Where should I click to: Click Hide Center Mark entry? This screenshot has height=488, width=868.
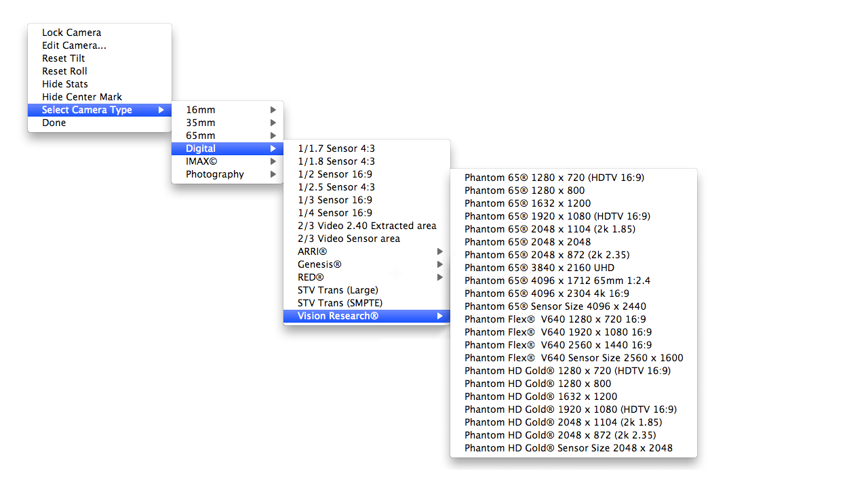coord(100,97)
